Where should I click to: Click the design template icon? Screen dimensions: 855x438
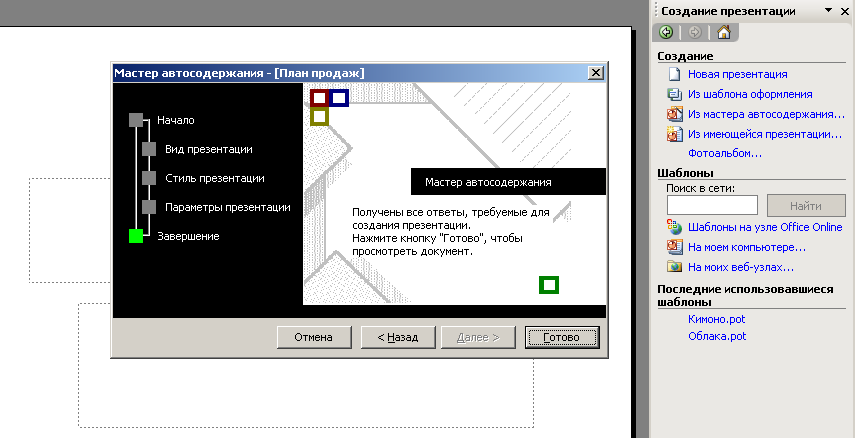click(x=675, y=94)
